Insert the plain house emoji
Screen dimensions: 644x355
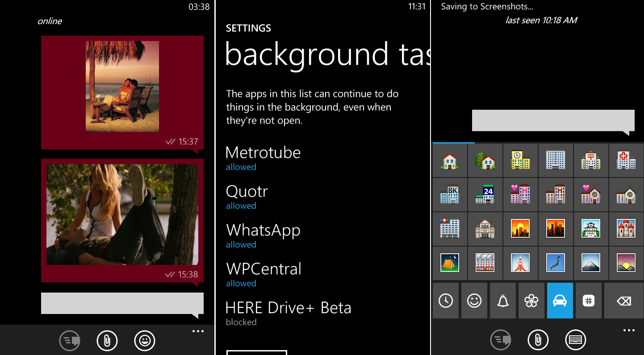pos(450,160)
